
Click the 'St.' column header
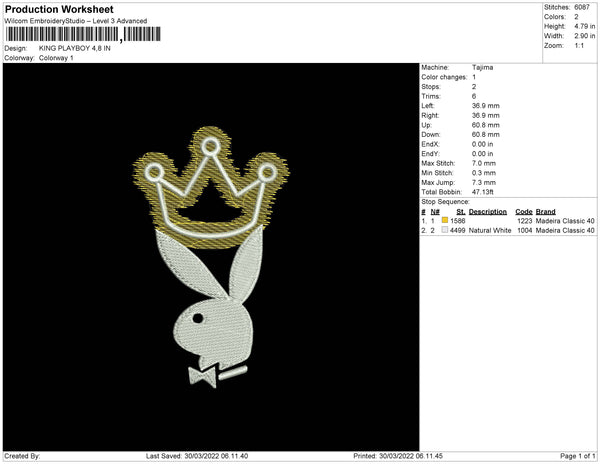[x=460, y=212]
